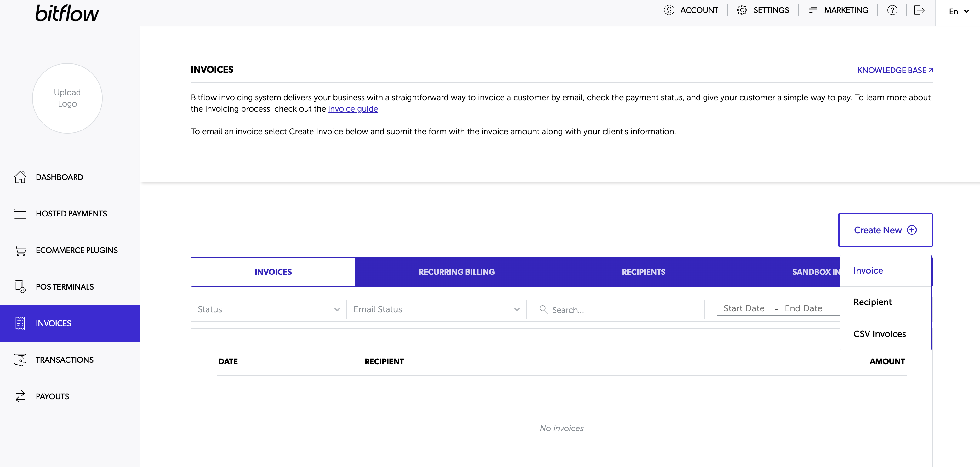Screen dimensions: 980x467
Task: Click the Transactions wallet icon
Action: tap(20, 360)
